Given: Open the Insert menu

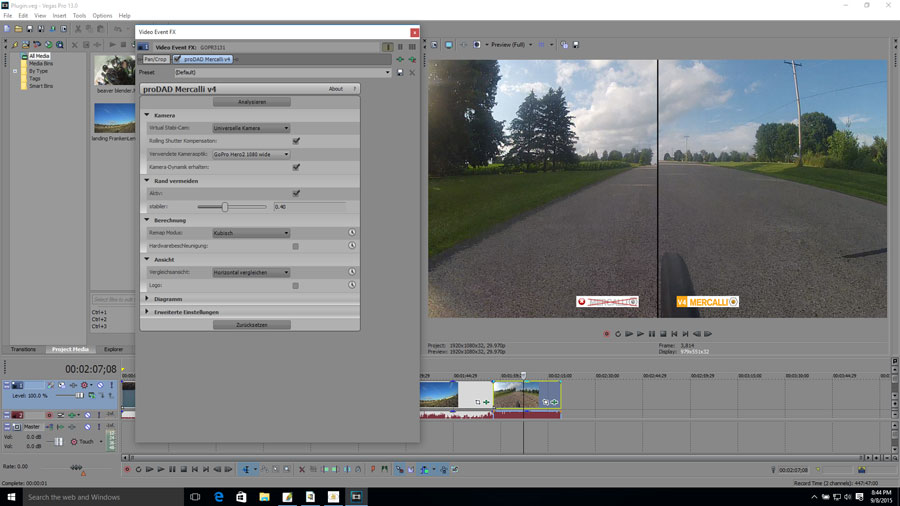Looking at the screenshot, I should [59, 15].
